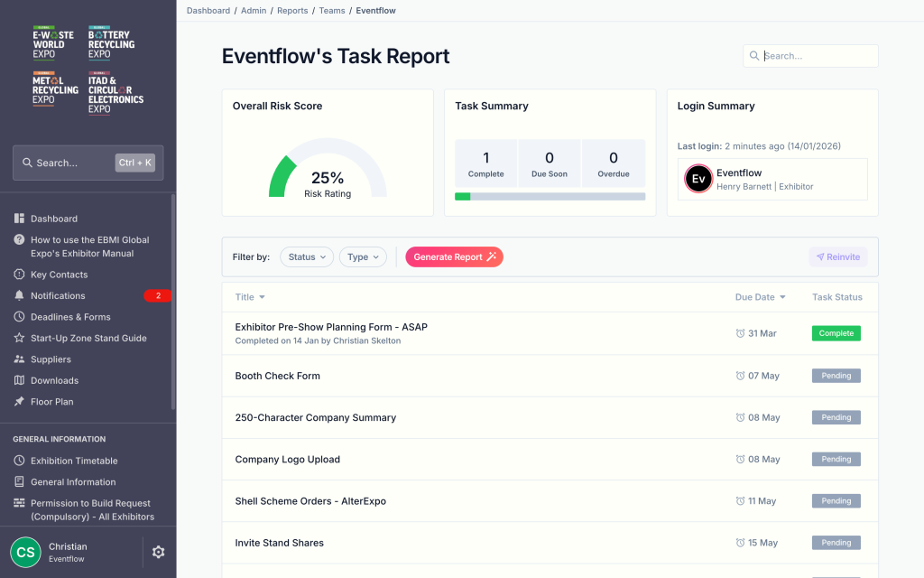Click the Key Contacts icon
The height and width of the screenshot is (578, 924).
pos(20,275)
